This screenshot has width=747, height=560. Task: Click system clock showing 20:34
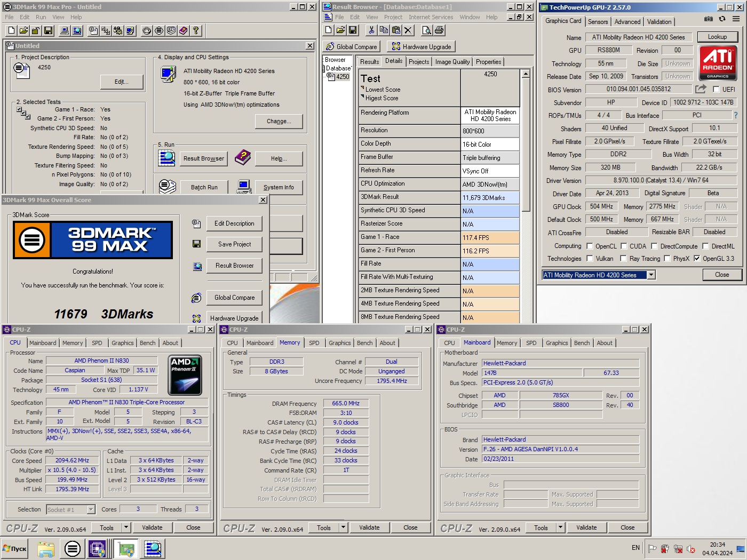717,545
